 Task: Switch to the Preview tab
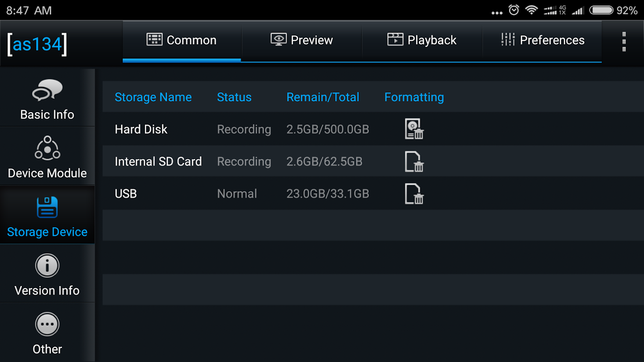coord(302,40)
